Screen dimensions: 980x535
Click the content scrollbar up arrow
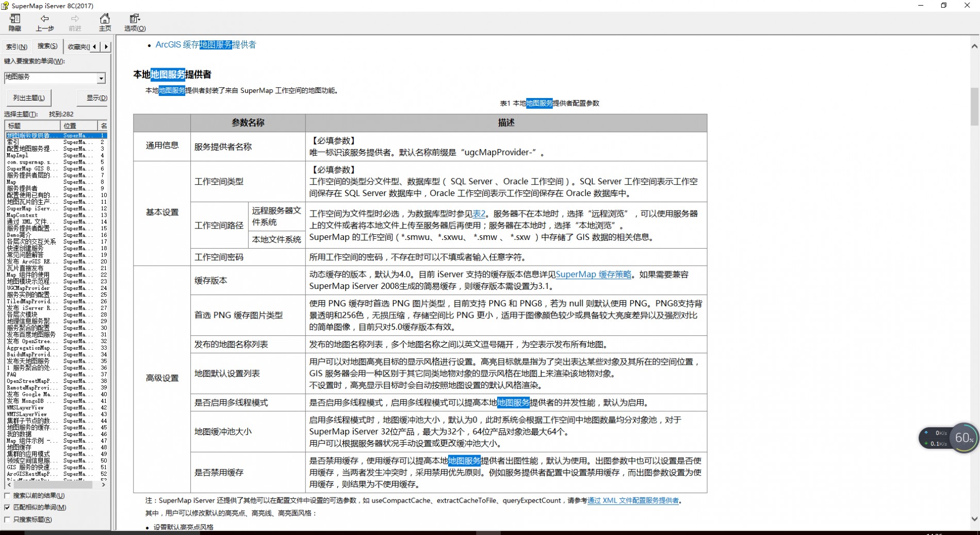point(974,46)
